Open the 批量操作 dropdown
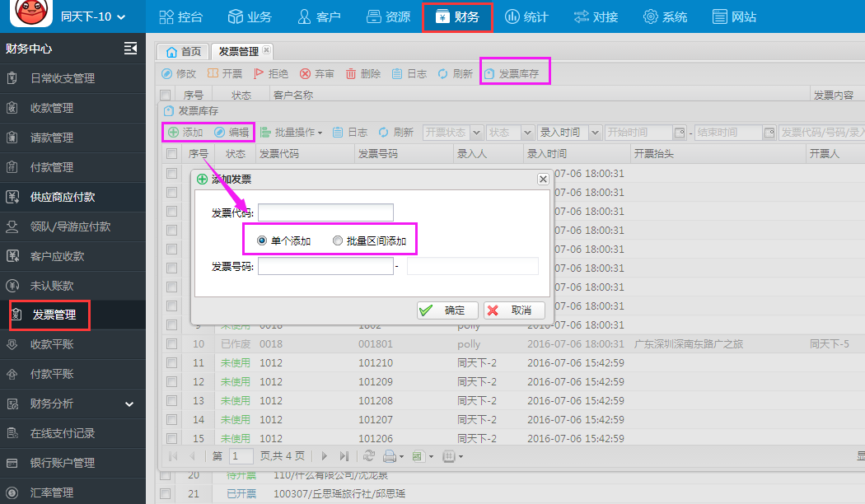The width and height of the screenshot is (865, 504). (x=292, y=133)
